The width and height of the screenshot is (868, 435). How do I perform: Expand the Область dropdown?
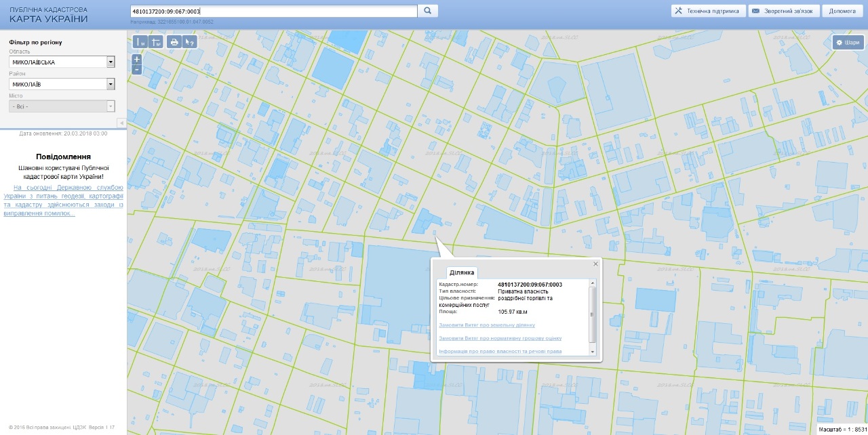click(111, 62)
